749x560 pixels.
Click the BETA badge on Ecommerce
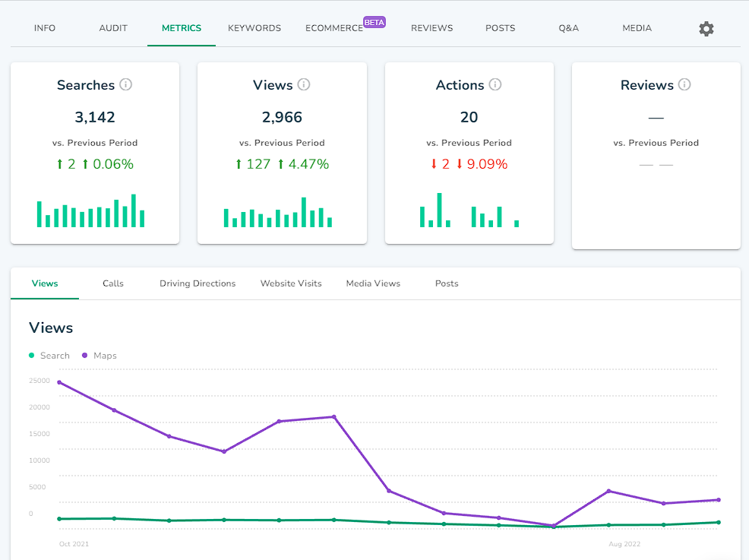click(x=374, y=23)
